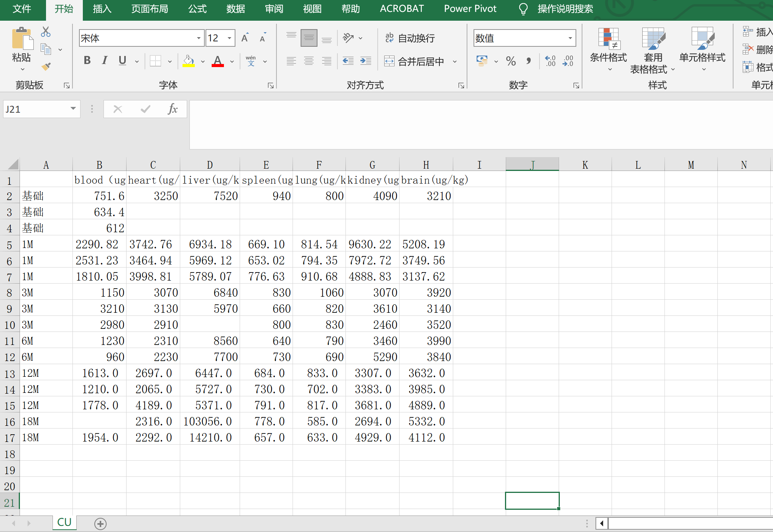Click the 操作说明搜索 search box

click(x=556, y=9)
